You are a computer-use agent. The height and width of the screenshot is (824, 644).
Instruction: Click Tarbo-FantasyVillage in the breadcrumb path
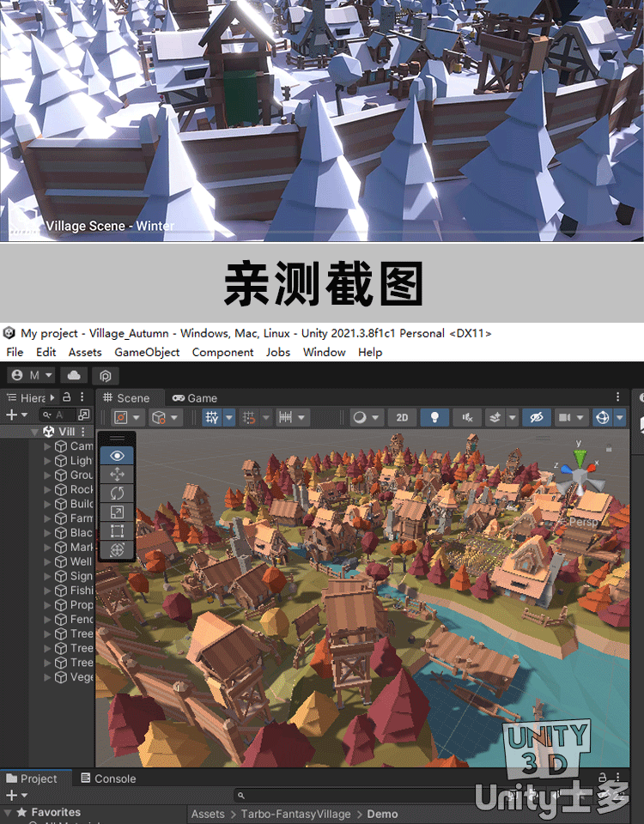[295, 814]
